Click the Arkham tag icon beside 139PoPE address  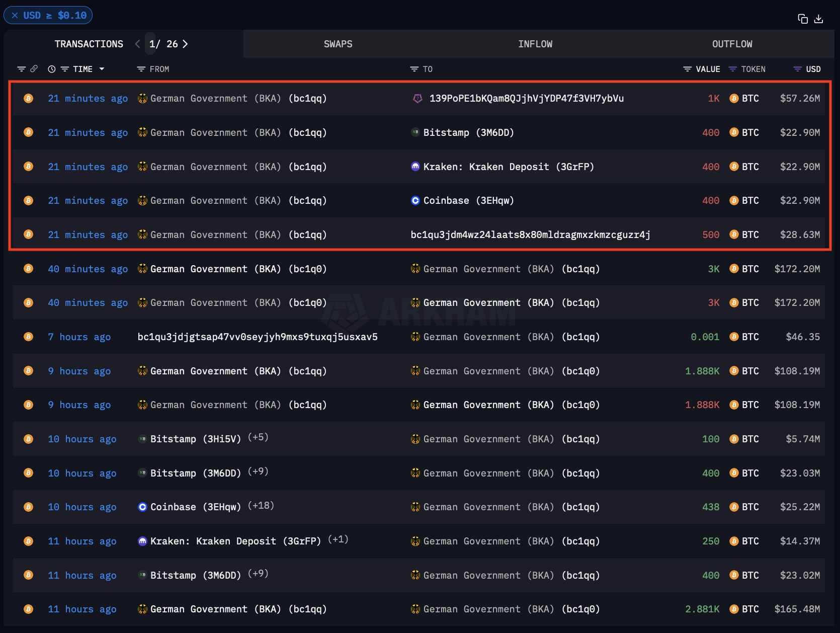(x=417, y=99)
